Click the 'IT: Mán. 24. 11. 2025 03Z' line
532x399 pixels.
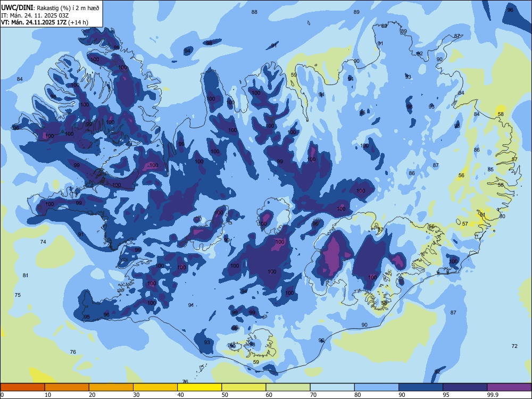[35, 15]
